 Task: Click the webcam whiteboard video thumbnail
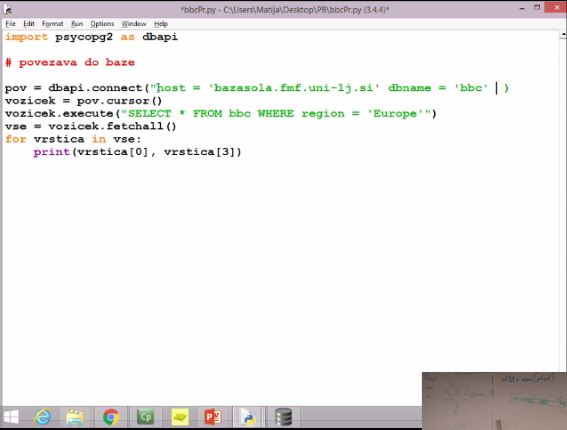point(494,401)
